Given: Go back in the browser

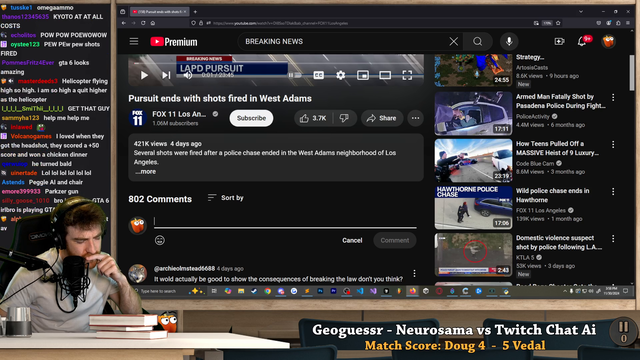Looking at the screenshot, I should [x=124, y=23].
